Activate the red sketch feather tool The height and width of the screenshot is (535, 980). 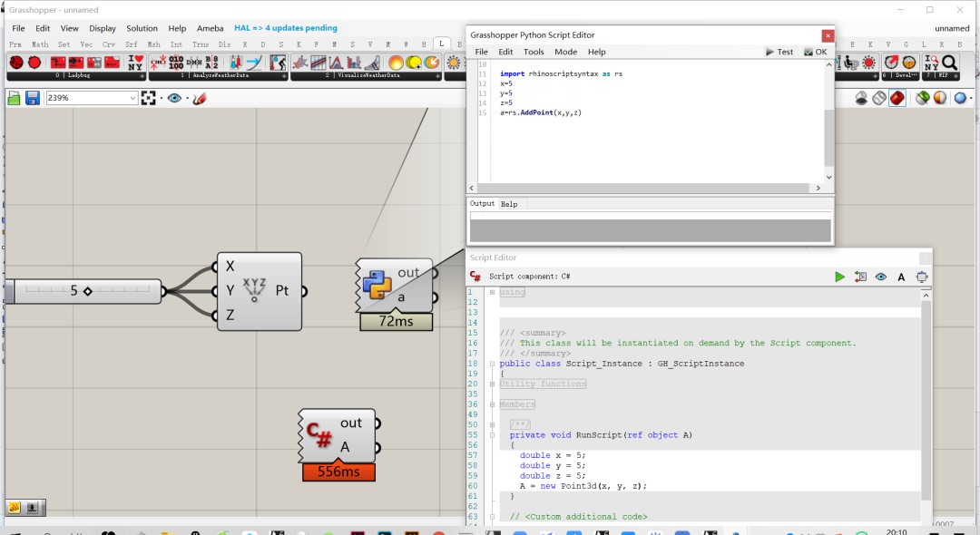[200, 98]
